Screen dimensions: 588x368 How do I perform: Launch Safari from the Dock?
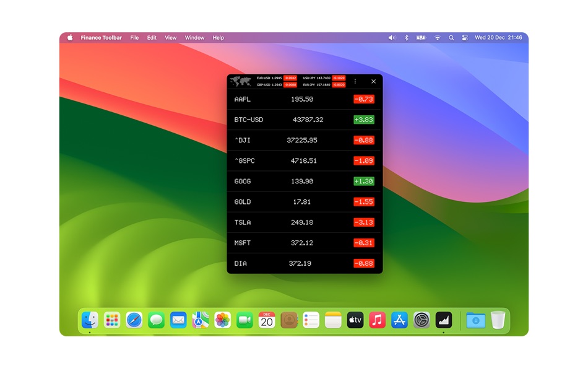pos(134,320)
